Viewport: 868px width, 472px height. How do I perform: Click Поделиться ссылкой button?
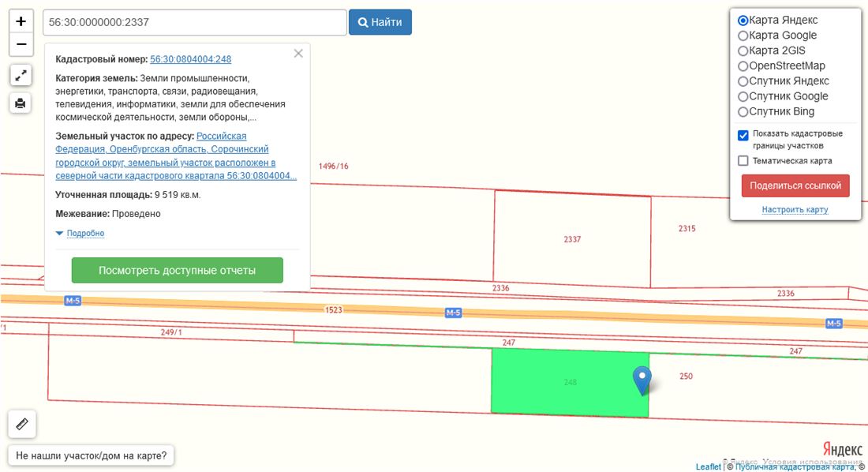point(795,186)
